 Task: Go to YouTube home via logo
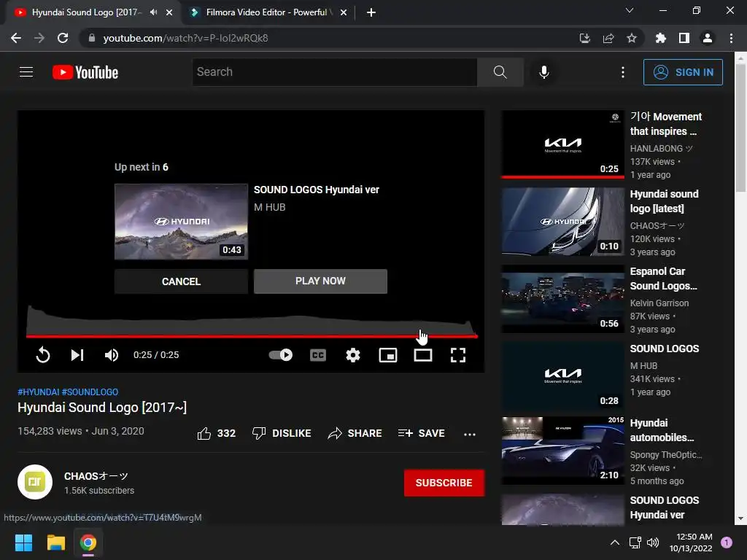[85, 72]
